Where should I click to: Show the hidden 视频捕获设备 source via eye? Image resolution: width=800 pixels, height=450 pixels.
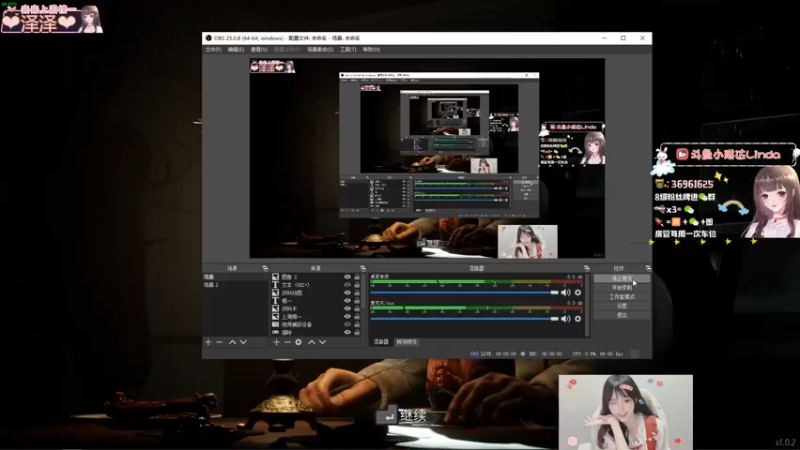point(347,324)
